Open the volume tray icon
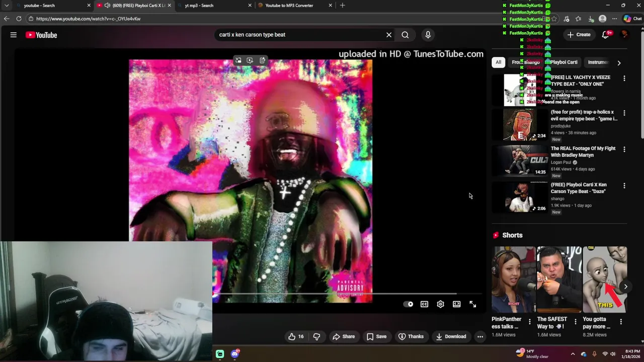This screenshot has height=362, width=644. click(x=613, y=354)
